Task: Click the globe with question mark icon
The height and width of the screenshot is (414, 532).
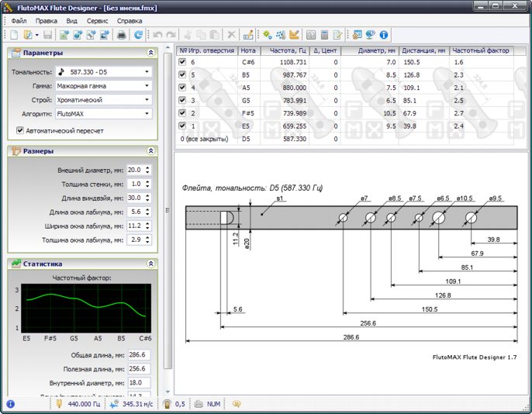Action: pos(370,35)
